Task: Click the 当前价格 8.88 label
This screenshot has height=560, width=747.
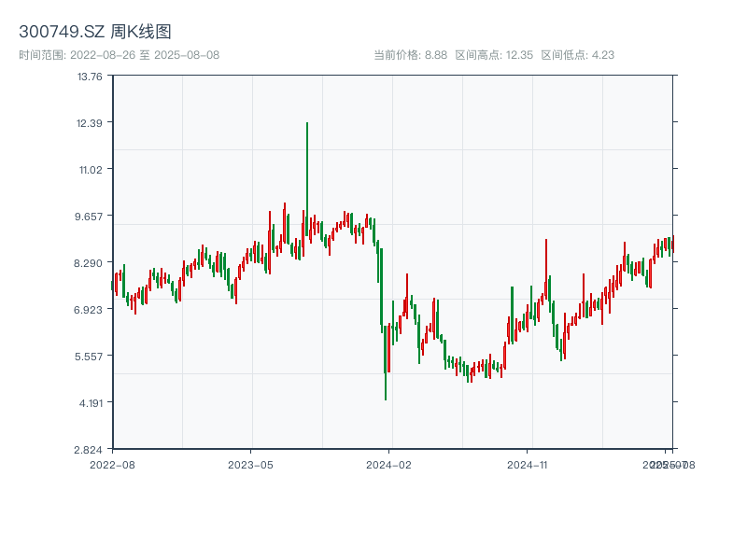Action: coord(410,55)
